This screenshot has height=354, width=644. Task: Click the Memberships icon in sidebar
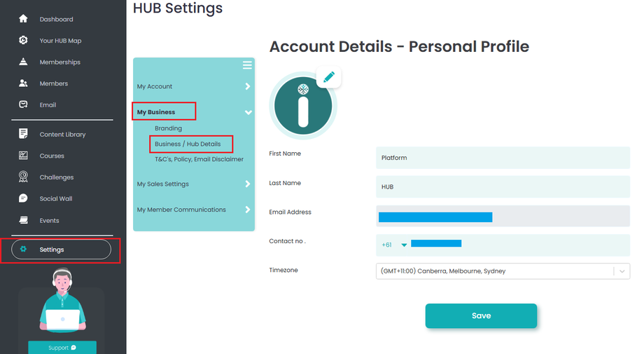tap(23, 62)
